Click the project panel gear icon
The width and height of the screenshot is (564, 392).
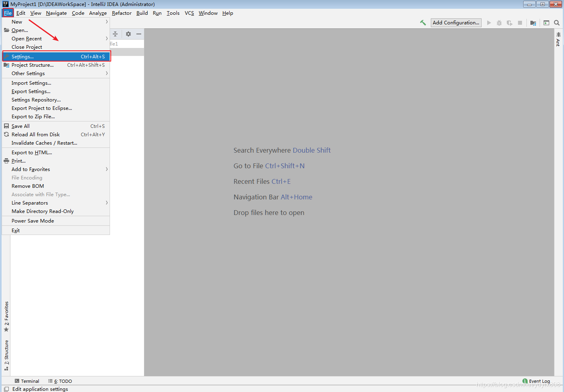tap(128, 34)
